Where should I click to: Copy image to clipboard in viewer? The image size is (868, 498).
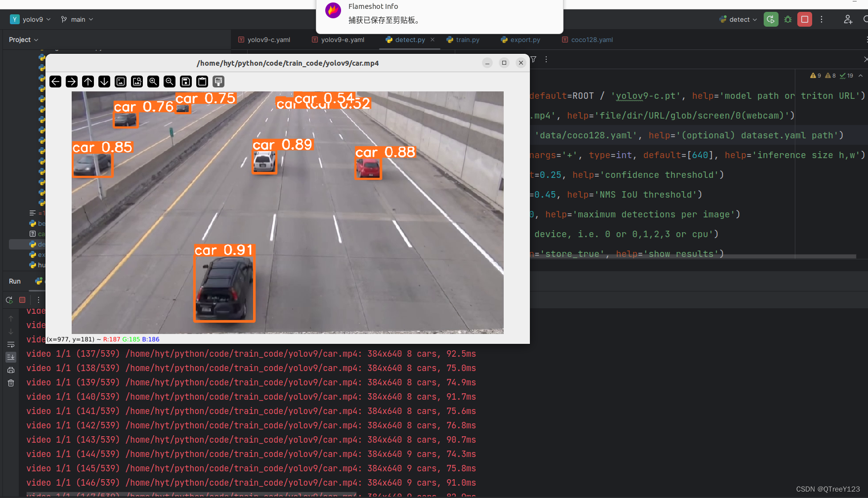pyautogui.click(x=202, y=82)
